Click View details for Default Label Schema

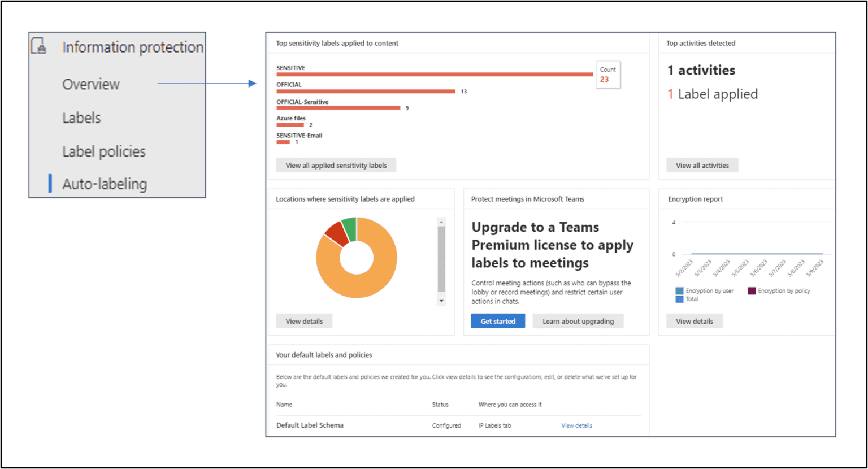576,425
